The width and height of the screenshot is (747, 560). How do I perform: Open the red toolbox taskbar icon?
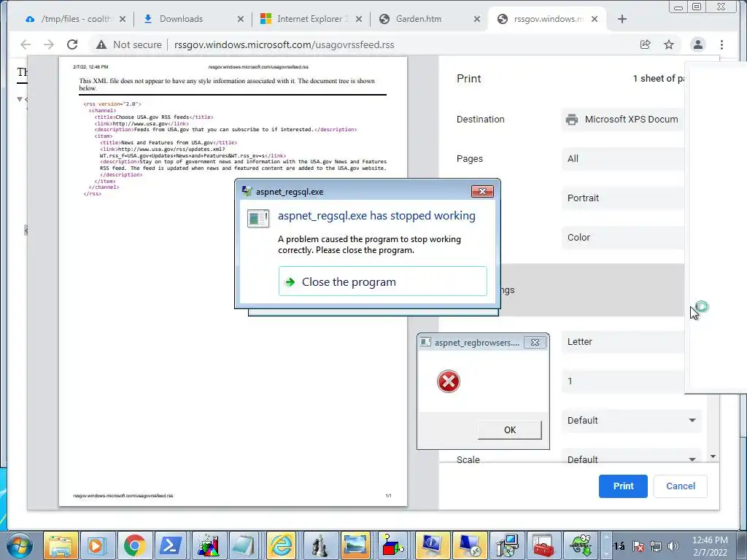point(543,545)
